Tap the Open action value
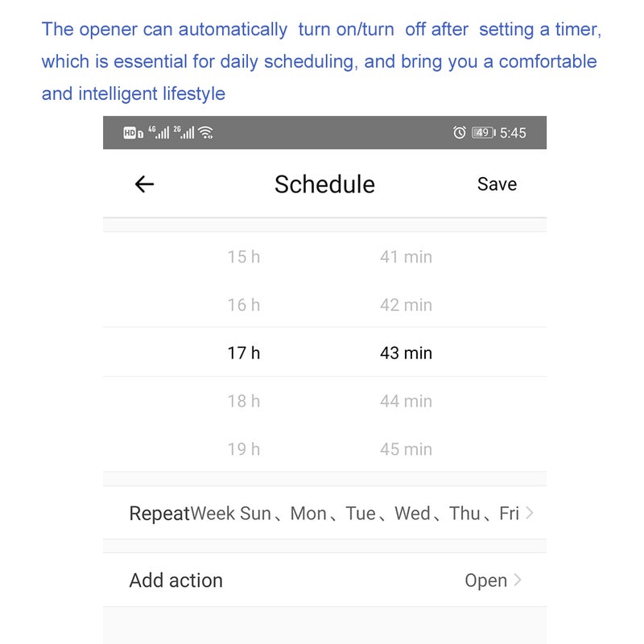The height and width of the screenshot is (644, 644). [x=485, y=580]
